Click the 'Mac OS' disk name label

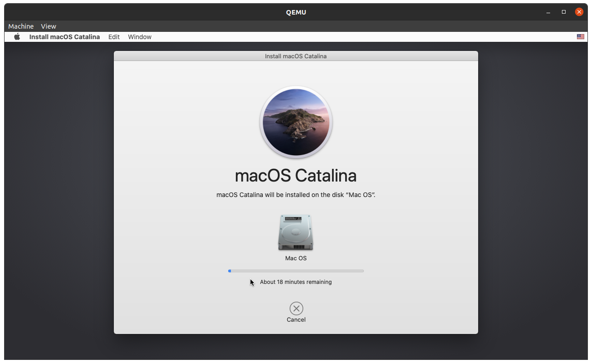(x=296, y=258)
